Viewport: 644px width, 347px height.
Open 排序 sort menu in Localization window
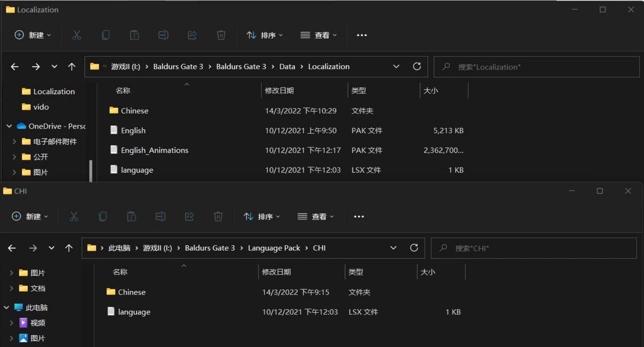click(x=265, y=35)
